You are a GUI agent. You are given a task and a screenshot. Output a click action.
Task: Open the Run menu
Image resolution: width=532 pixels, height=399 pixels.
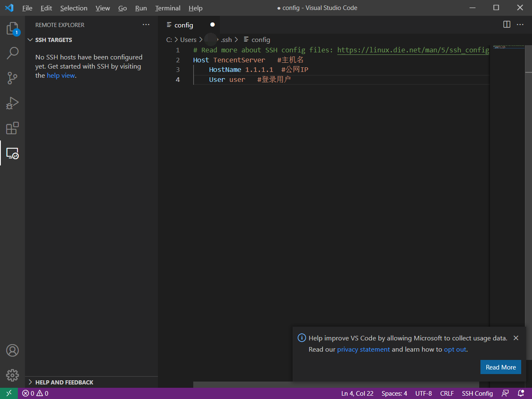tap(141, 8)
